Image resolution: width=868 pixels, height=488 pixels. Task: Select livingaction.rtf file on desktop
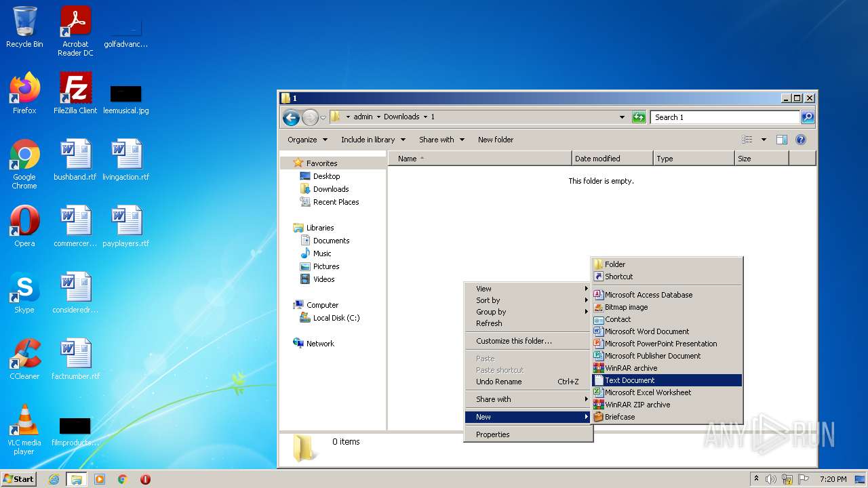(x=126, y=160)
